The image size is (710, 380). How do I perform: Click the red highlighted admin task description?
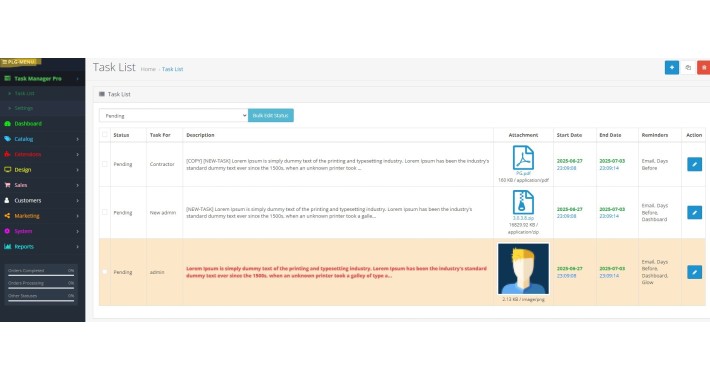(336, 272)
